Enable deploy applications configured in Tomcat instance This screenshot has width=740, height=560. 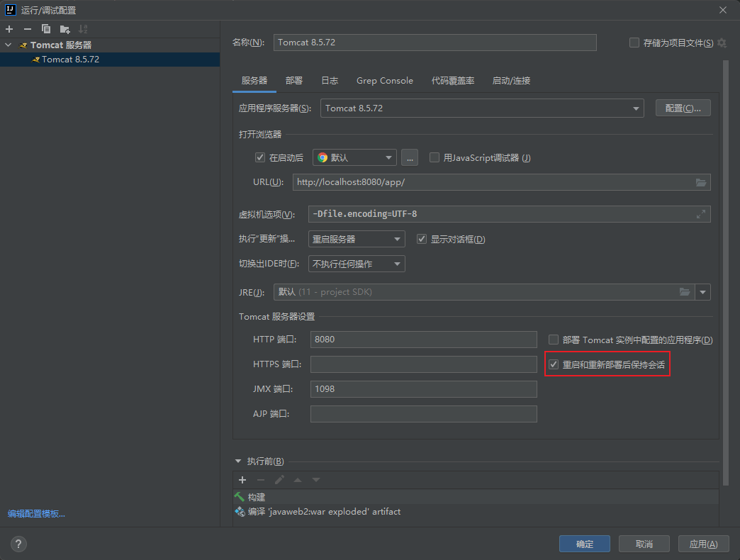tap(554, 340)
